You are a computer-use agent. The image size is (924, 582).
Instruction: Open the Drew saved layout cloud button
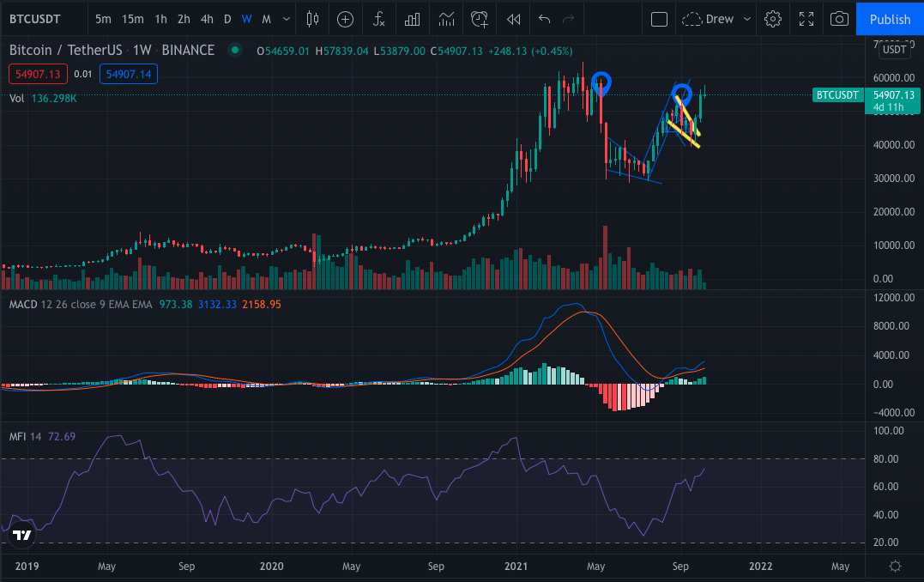coord(708,19)
